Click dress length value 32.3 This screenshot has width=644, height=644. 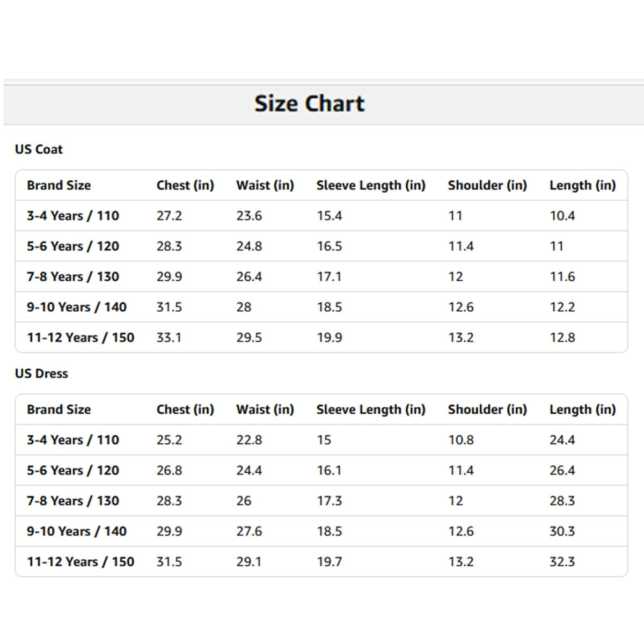click(562, 562)
